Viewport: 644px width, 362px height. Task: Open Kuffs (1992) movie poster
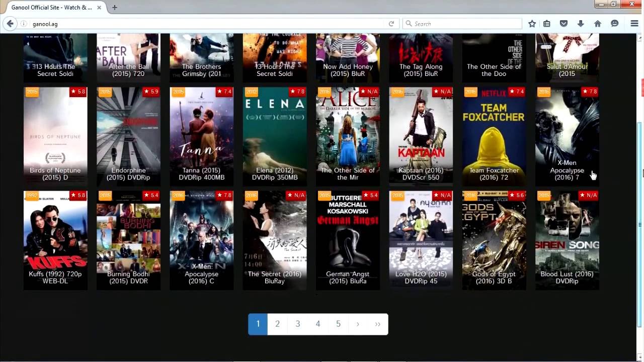click(55, 240)
